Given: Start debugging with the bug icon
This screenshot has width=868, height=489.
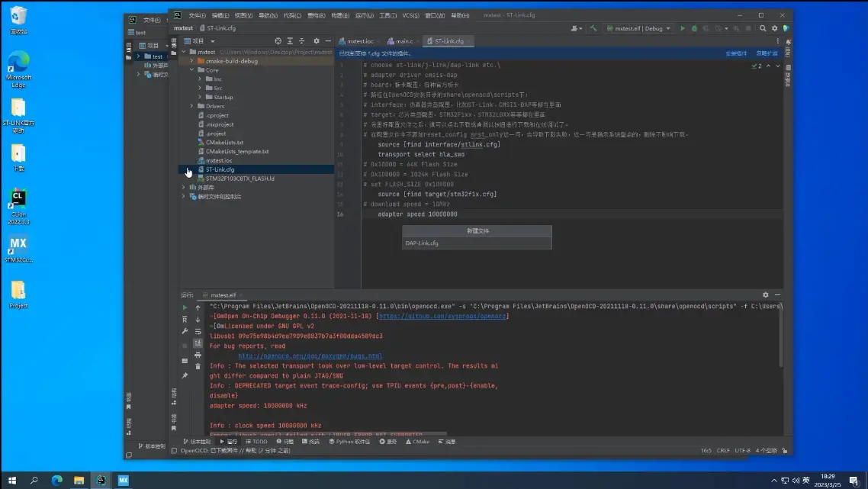Looking at the screenshot, I should coord(694,28).
